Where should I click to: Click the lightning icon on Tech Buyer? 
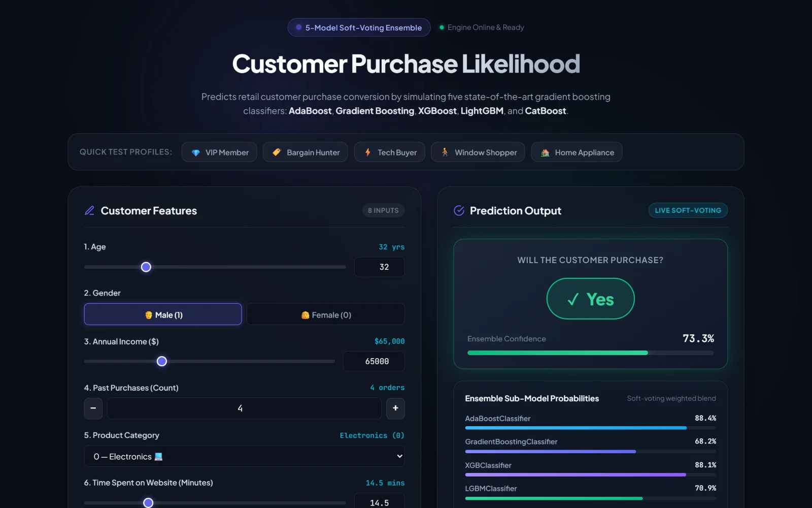368,152
